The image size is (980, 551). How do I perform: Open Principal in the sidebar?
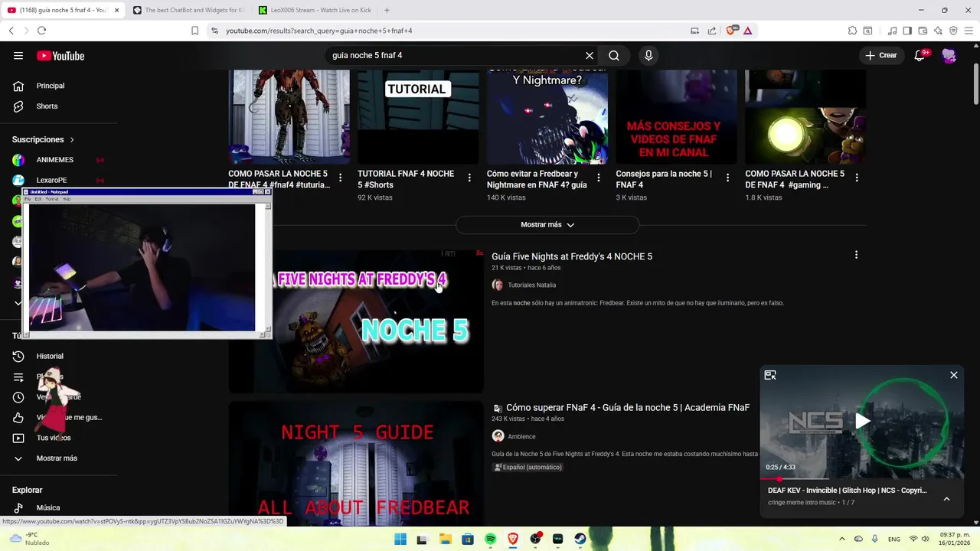pyautogui.click(x=51, y=86)
